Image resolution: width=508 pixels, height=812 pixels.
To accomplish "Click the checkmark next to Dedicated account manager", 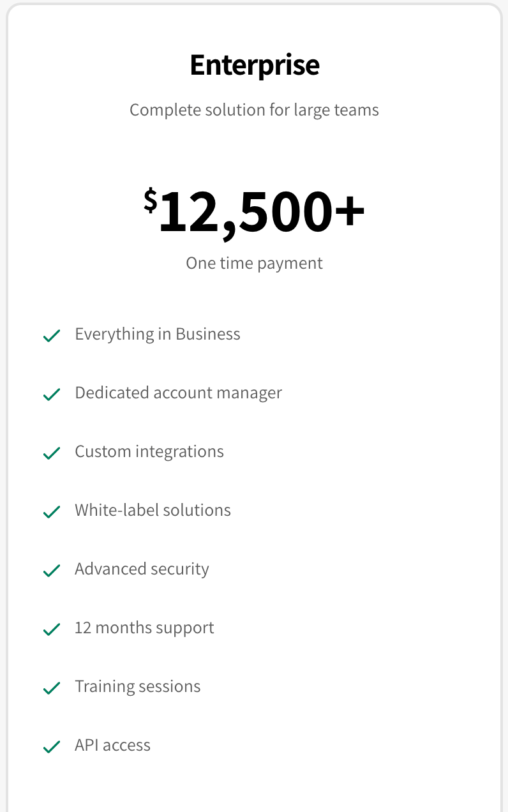I will pyautogui.click(x=52, y=395).
